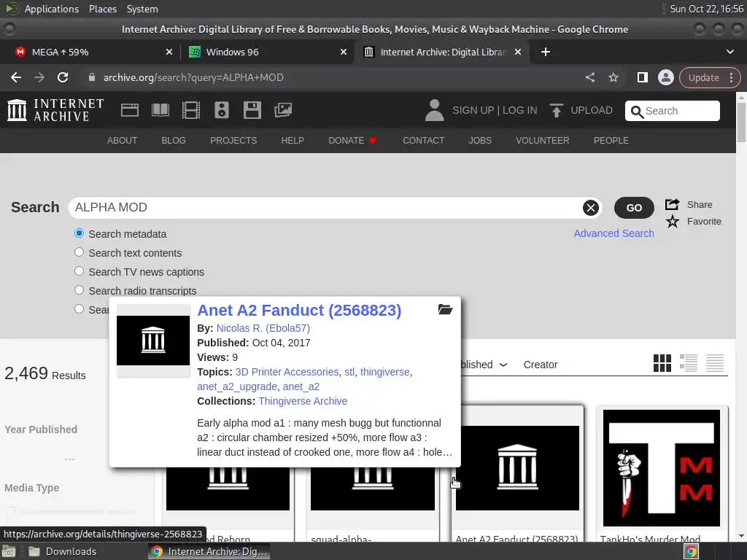This screenshot has height=560, width=747.
Task: Open the Images icon in header
Action: [x=283, y=111]
